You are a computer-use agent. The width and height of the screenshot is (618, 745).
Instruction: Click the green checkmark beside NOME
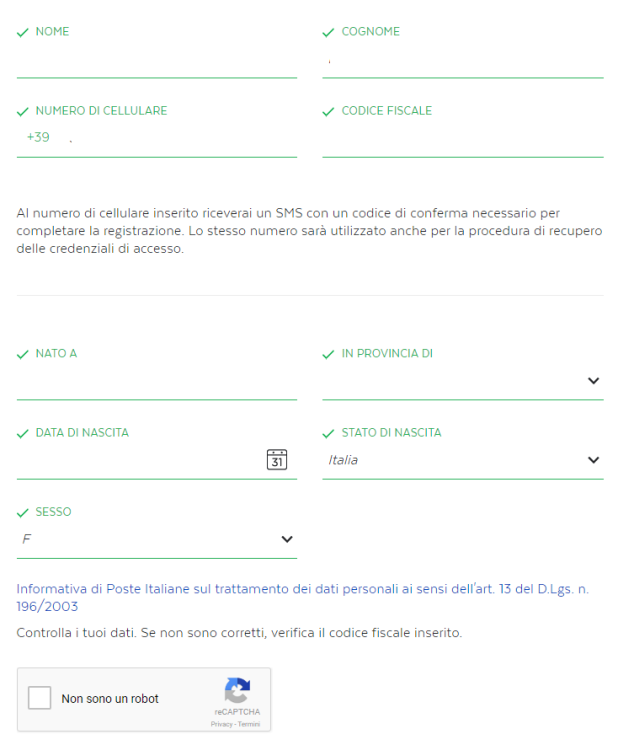[x=22, y=32]
